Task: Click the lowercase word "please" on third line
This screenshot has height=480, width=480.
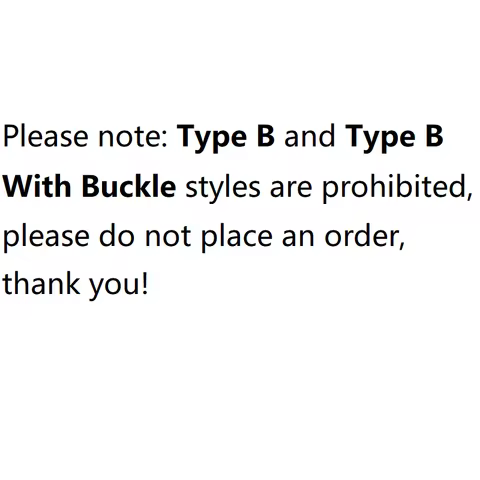Action: point(46,237)
